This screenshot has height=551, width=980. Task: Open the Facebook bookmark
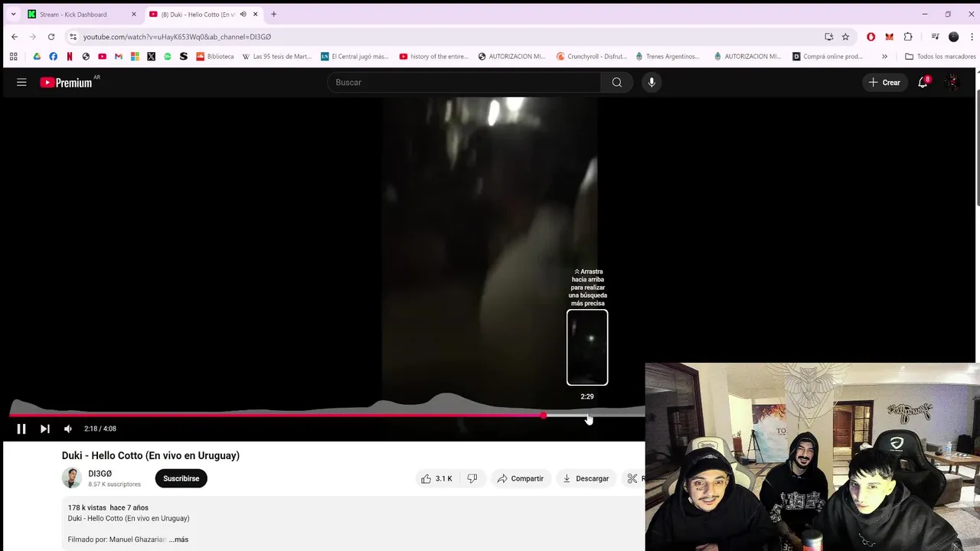coord(53,56)
